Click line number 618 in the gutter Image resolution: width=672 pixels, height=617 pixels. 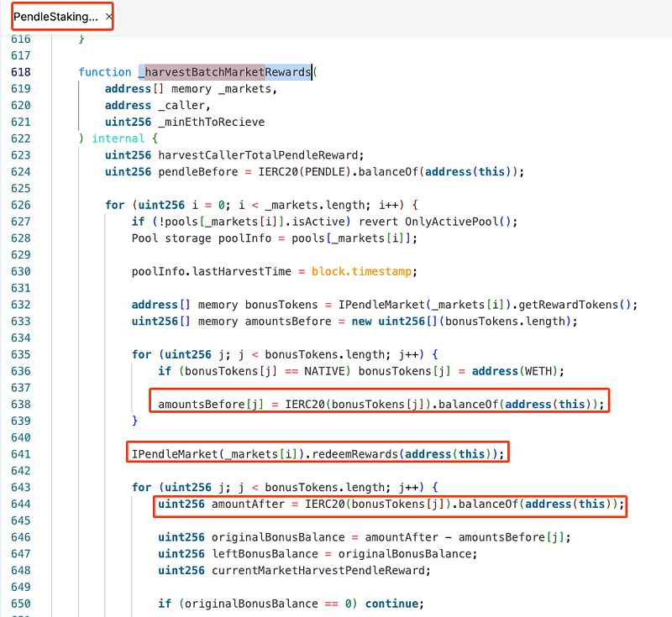pos(21,72)
